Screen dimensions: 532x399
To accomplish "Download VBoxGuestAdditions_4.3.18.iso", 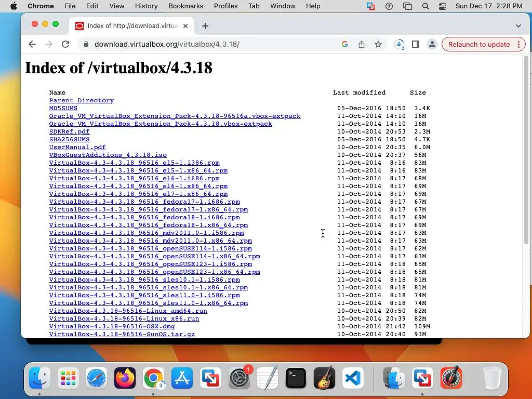I will pos(108,155).
